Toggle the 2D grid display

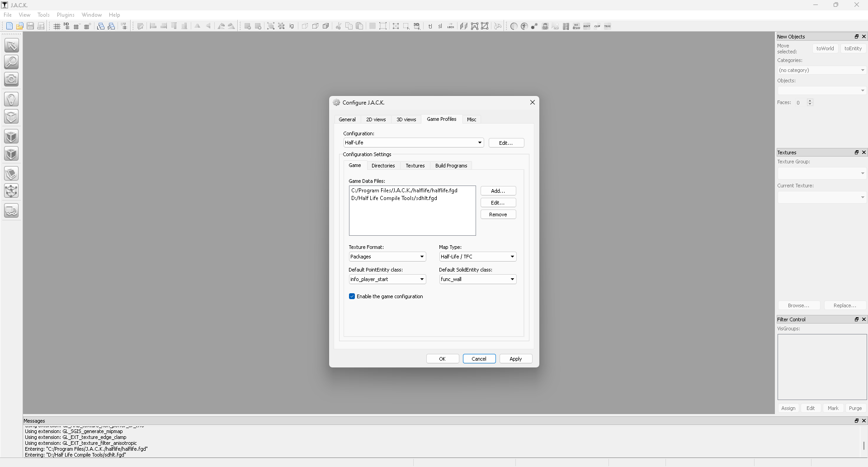(x=57, y=26)
